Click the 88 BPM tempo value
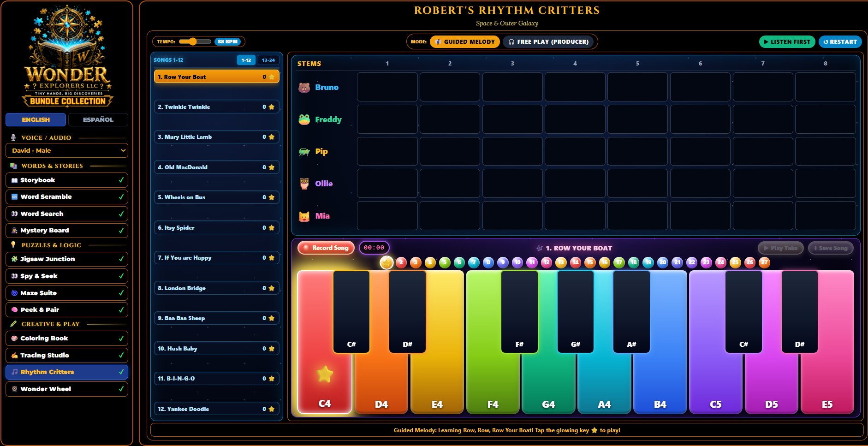 [228, 42]
